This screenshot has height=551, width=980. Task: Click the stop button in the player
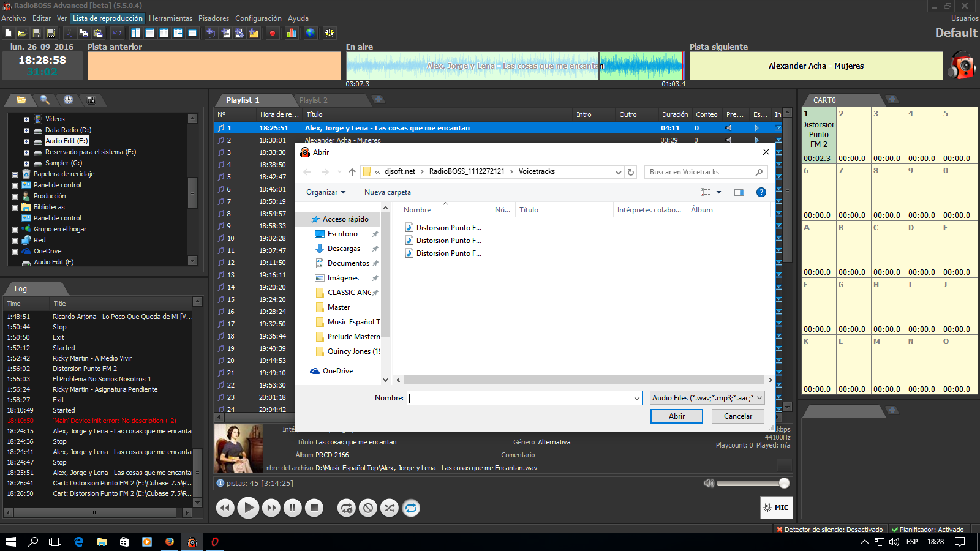point(314,508)
